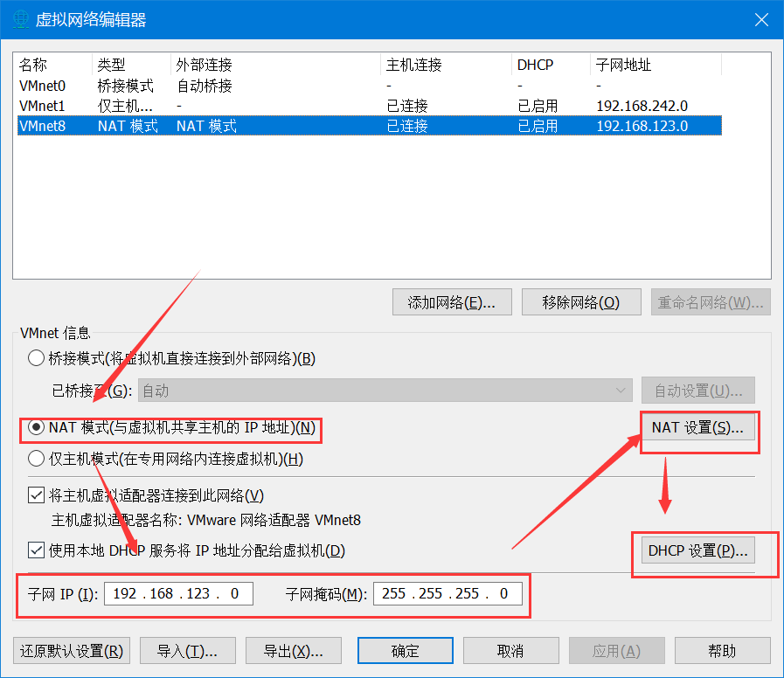The image size is (784, 678).
Task: Click the 子网地址 column header
Action: click(x=656, y=65)
